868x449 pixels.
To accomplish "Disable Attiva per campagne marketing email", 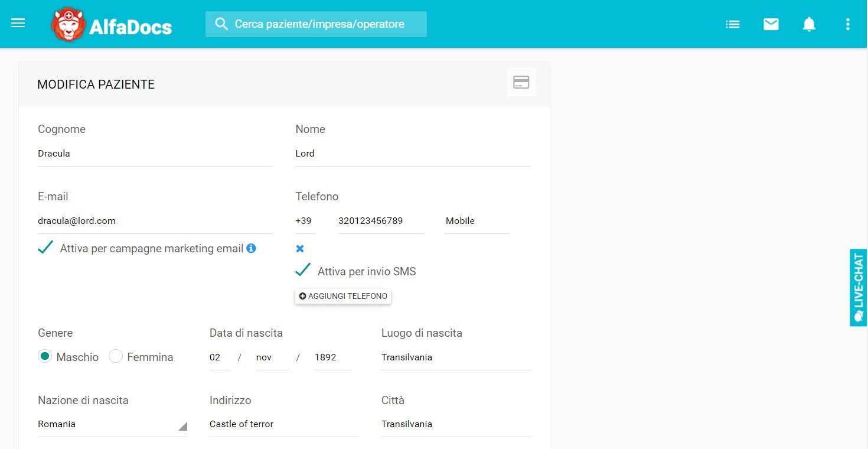I will point(46,248).
